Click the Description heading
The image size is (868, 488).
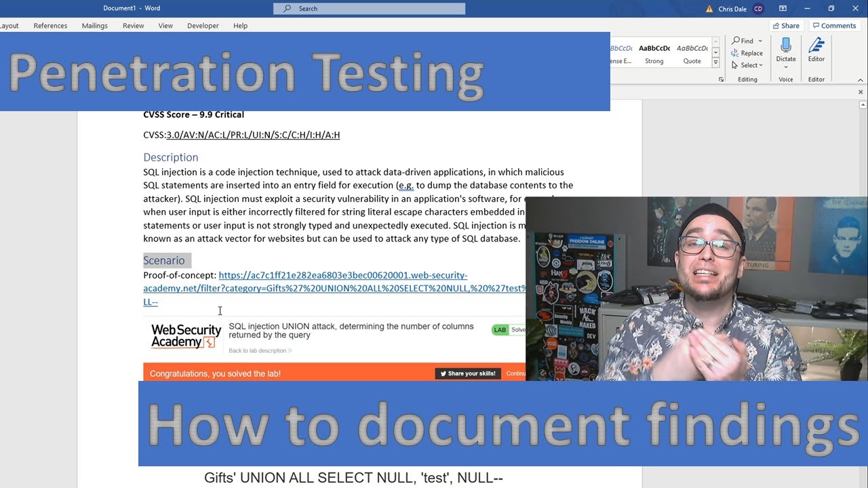pyautogui.click(x=170, y=157)
